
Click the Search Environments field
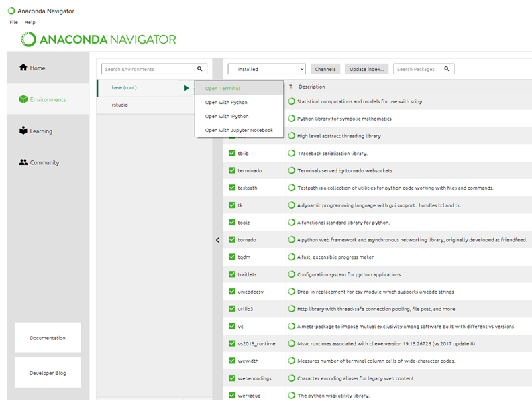point(154,69)
